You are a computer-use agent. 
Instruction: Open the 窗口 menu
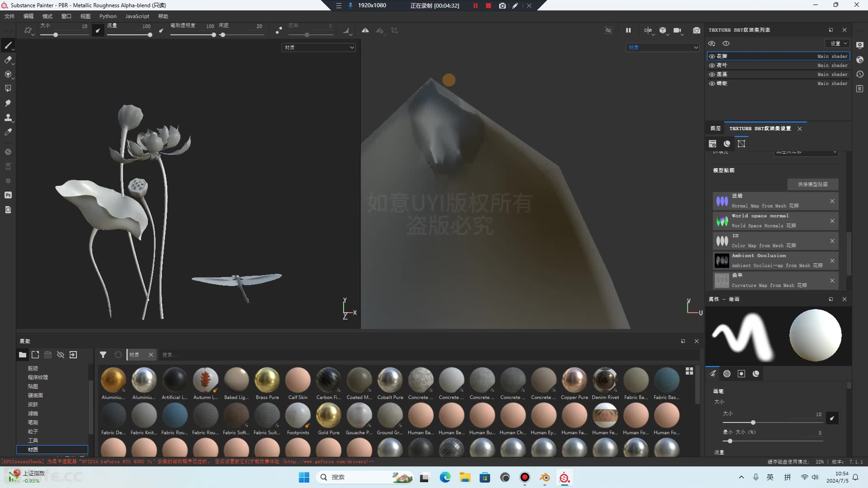(x=66, y=16)
